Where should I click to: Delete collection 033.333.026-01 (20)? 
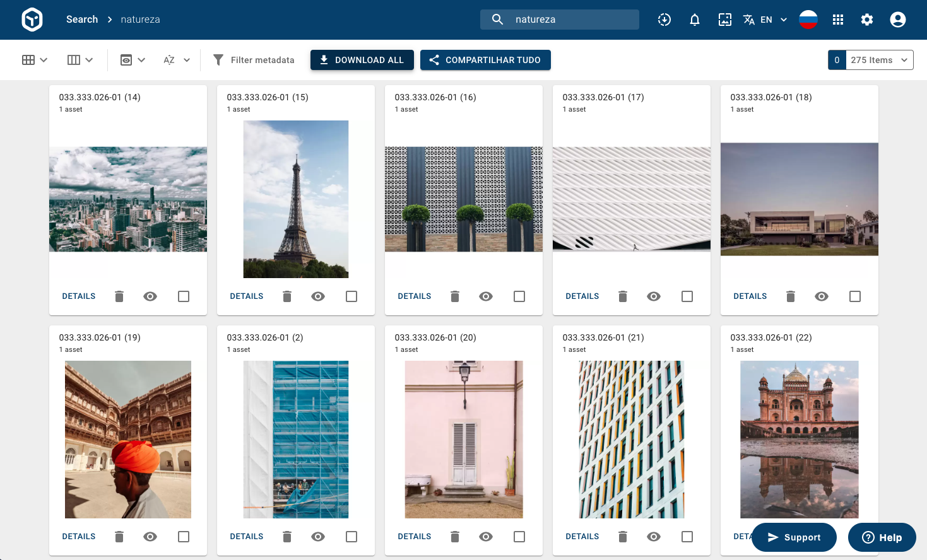click(x=455, y=537)
